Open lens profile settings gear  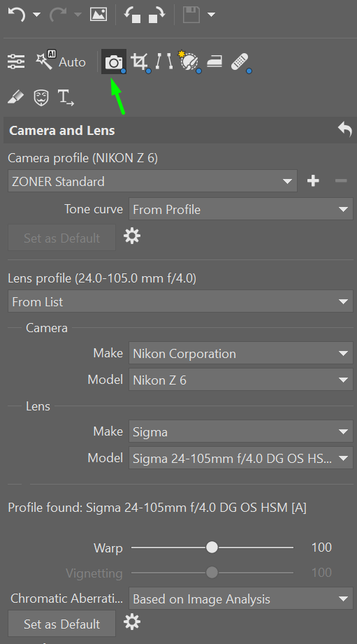(x=132, y=622)
